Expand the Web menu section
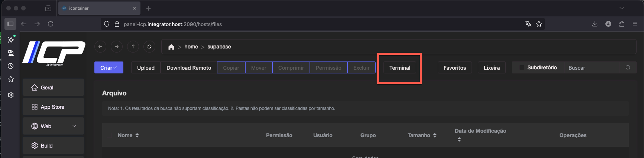 [53, 126]
